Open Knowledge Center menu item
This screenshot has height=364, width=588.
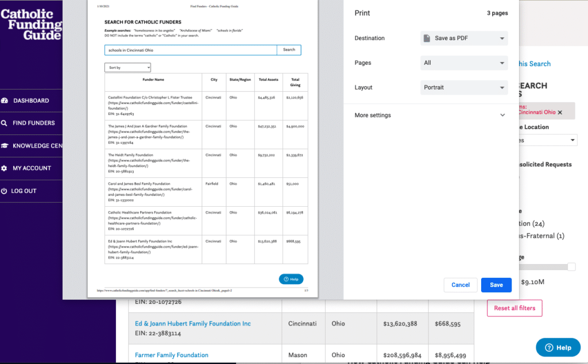tap(31, 145)
